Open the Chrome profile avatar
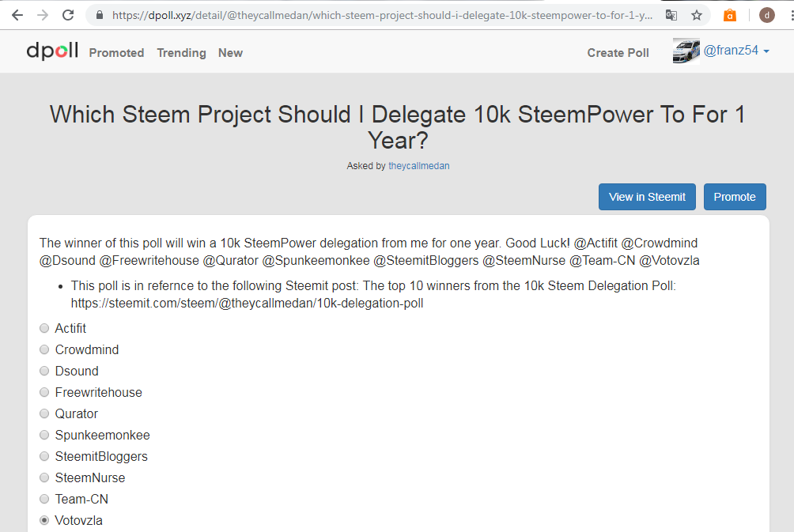Screen dimensions: 794x532 tap(766, 15)
